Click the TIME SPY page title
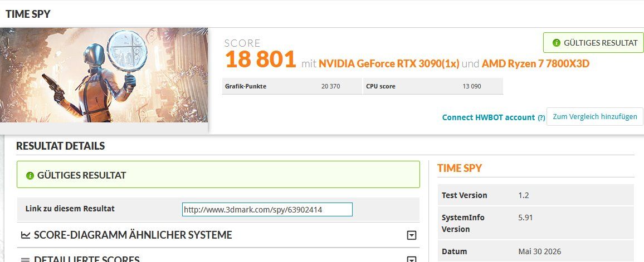 coord(28,14)
